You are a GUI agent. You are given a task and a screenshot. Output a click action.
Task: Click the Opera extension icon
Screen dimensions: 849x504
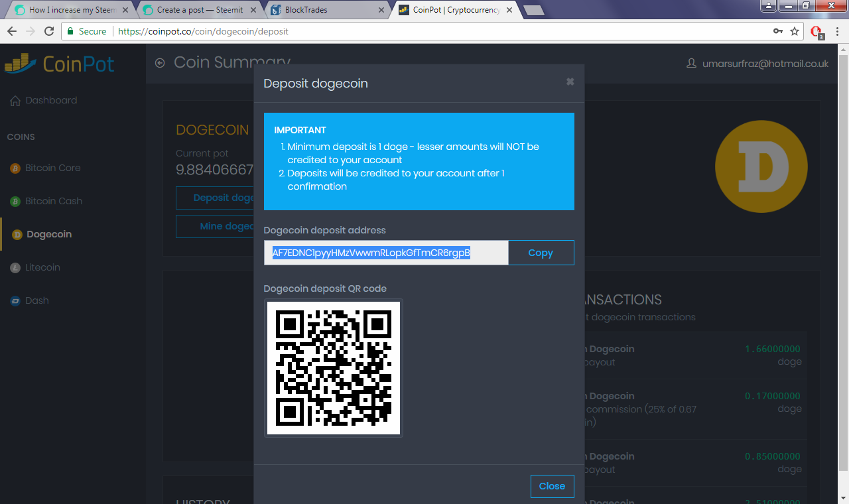[817, 32]
